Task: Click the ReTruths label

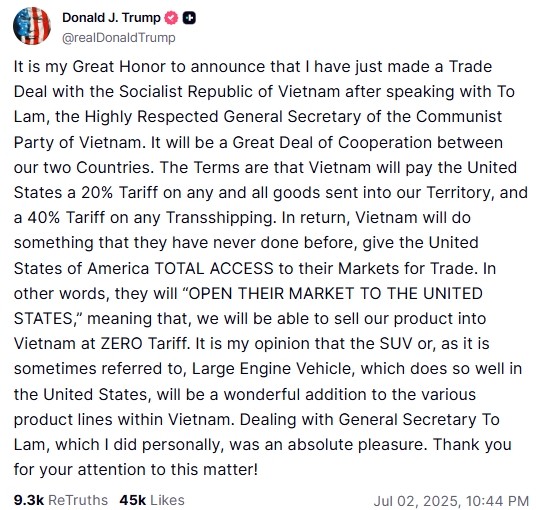Action: pyautogui.click(x=78, y=500)
